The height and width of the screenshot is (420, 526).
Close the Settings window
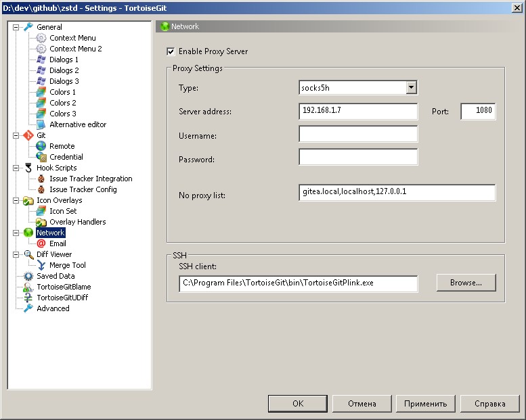[517, 7]
